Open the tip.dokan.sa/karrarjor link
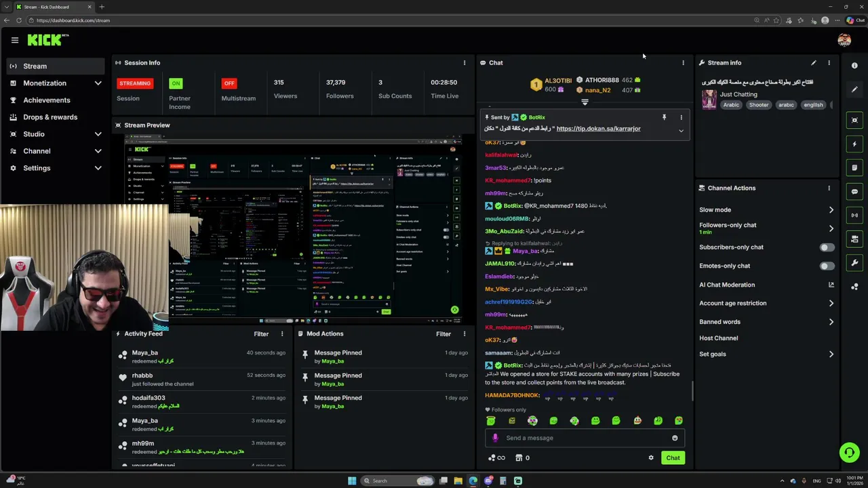Image resolution: width=868 pixels, height=488 pixels. (x=598, y=129)
